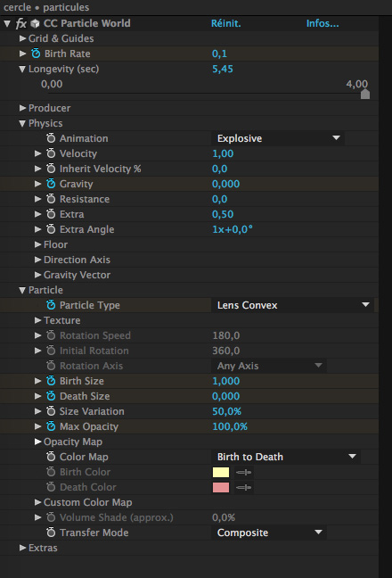Image resolution: width=392 pixels, height=578 pixels.
Task: Expand the Grid & Guides group
Action: [22, 38]
